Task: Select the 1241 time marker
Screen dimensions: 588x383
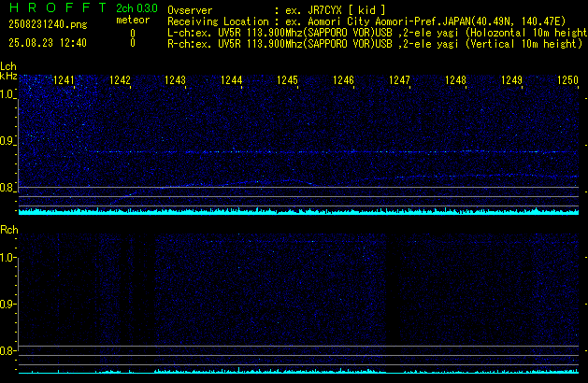Action: point(64,80)
